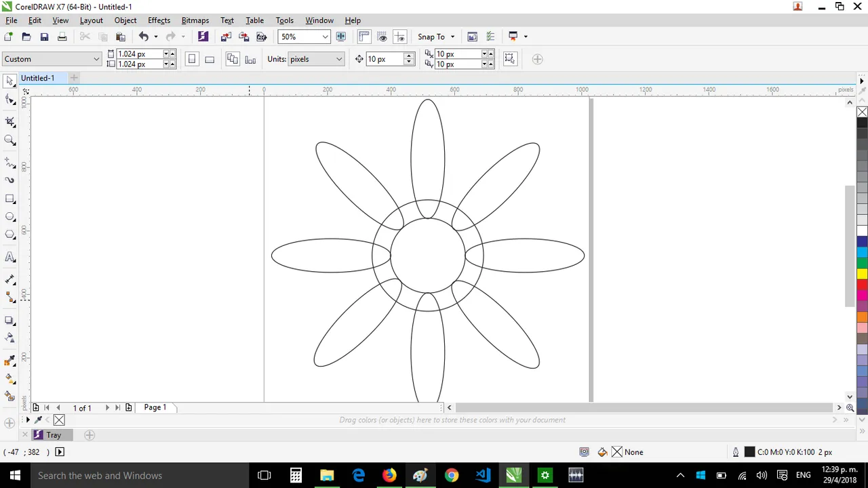Image resolution: width=868 pixels, height=488 pixels.
Task: Open the Object menu
Action: point(125,20)
